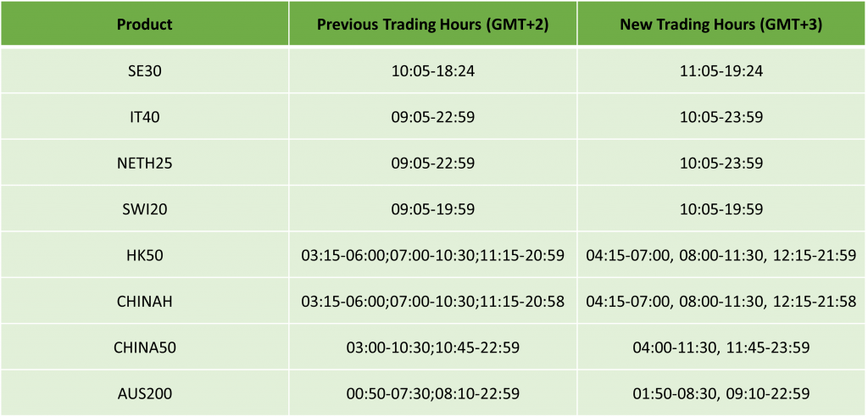
Task: Select the SE30 product cell
Action: point(144,71)
